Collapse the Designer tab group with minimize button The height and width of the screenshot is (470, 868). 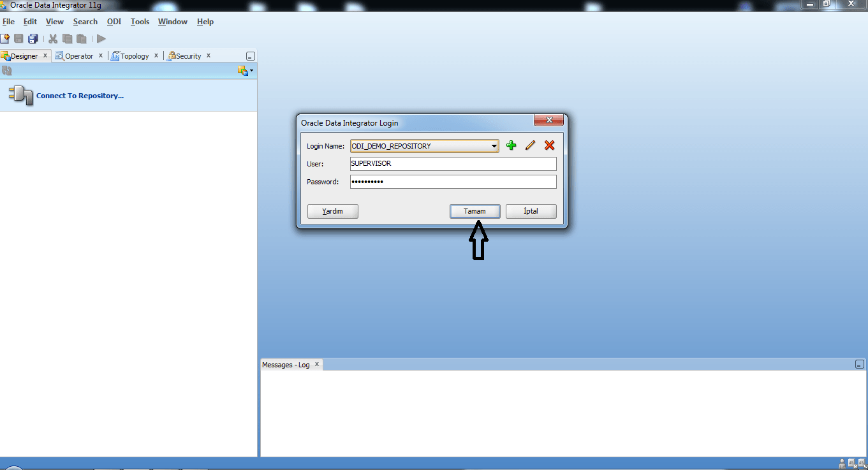click(250, 55)
